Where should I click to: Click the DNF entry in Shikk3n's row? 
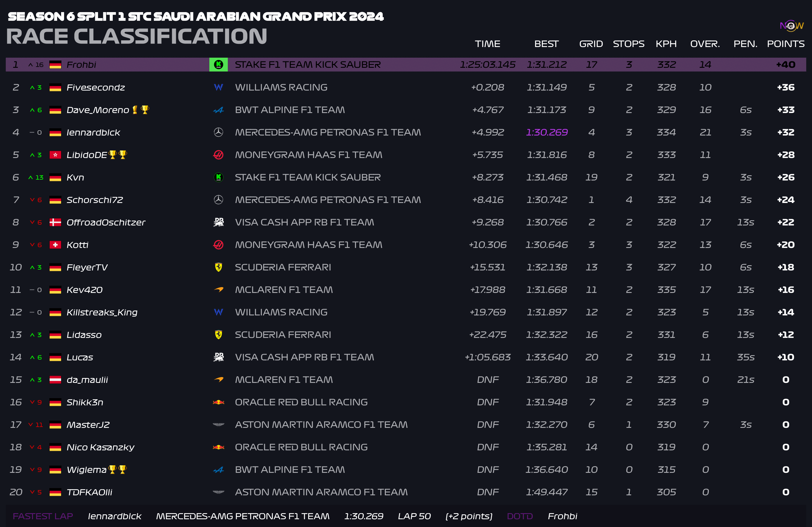488,402
